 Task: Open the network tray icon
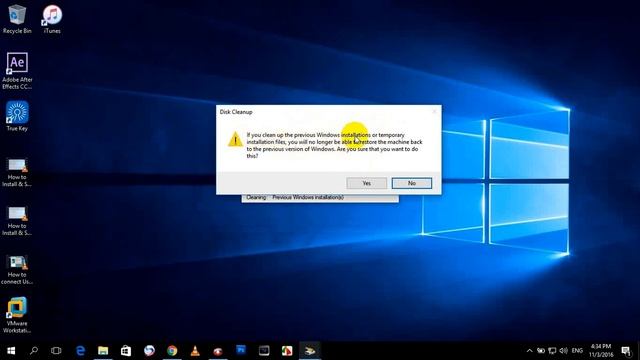tap(552, 351)
